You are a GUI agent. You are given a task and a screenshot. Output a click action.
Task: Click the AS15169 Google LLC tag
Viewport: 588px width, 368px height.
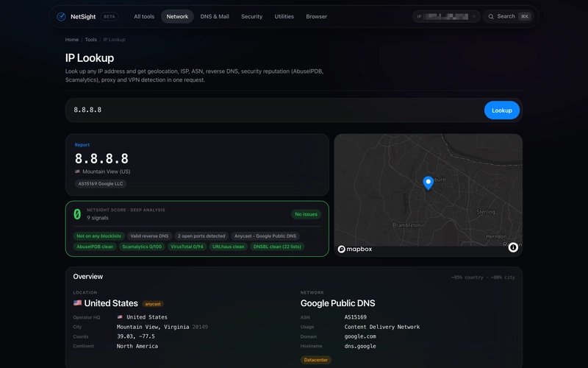tap(101, 183)
